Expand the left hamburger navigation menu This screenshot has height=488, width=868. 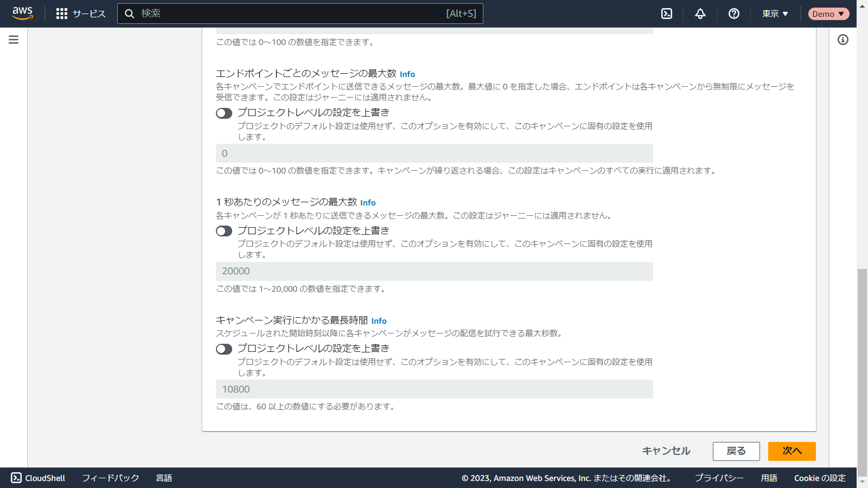pyautogui.click(x=14, y=40)
